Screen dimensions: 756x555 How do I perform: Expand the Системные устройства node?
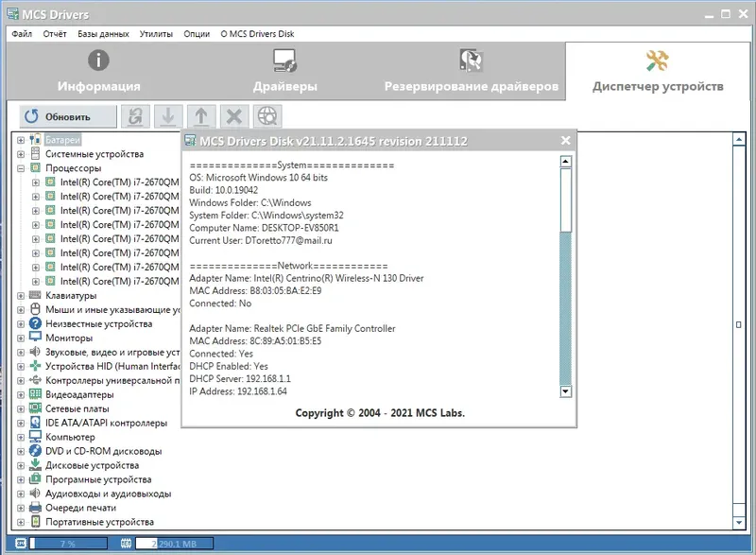click(21, 154)
